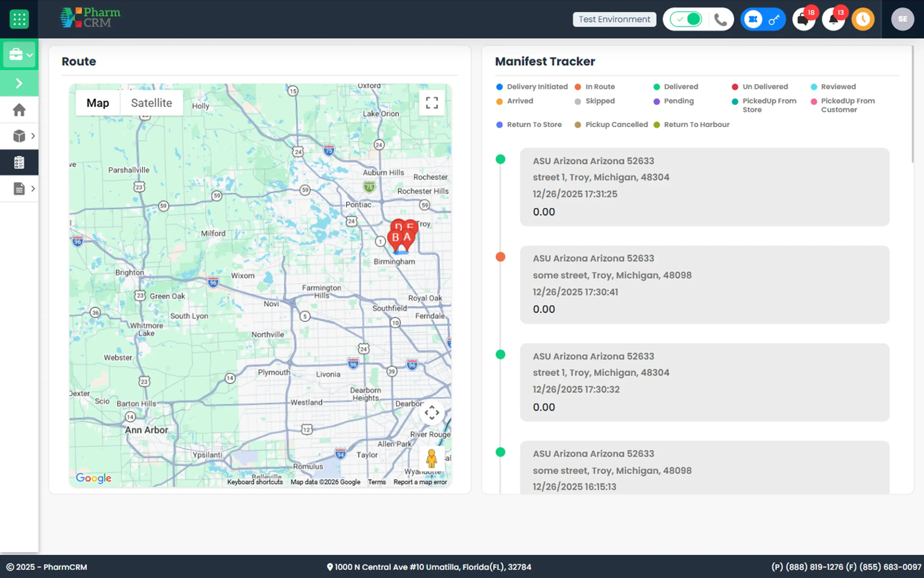Go to Home in sidebar
924x578 pixels.
pos(19,110)
